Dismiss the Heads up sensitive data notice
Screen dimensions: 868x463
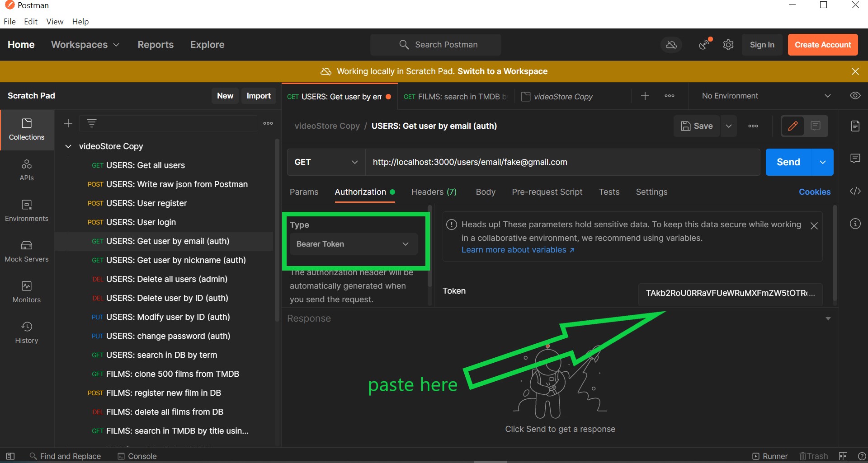(x=814, y=226)
